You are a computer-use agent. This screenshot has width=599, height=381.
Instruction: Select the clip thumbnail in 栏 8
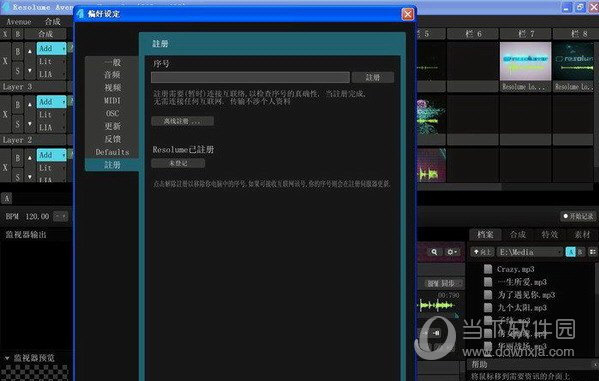(x=574, y=61)
